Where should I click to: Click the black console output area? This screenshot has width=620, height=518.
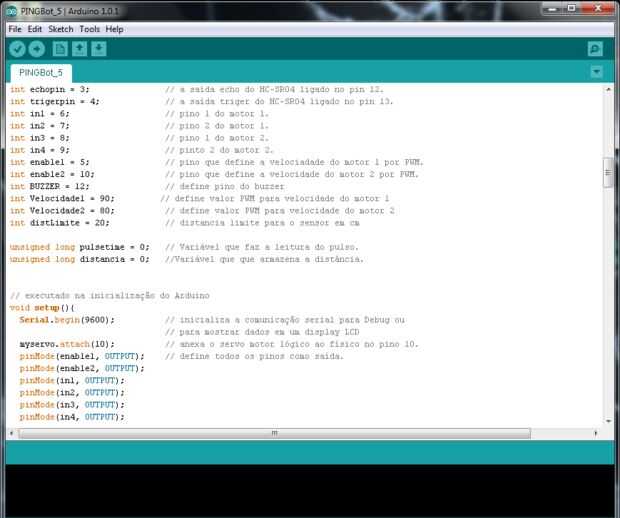pos(310,491)
